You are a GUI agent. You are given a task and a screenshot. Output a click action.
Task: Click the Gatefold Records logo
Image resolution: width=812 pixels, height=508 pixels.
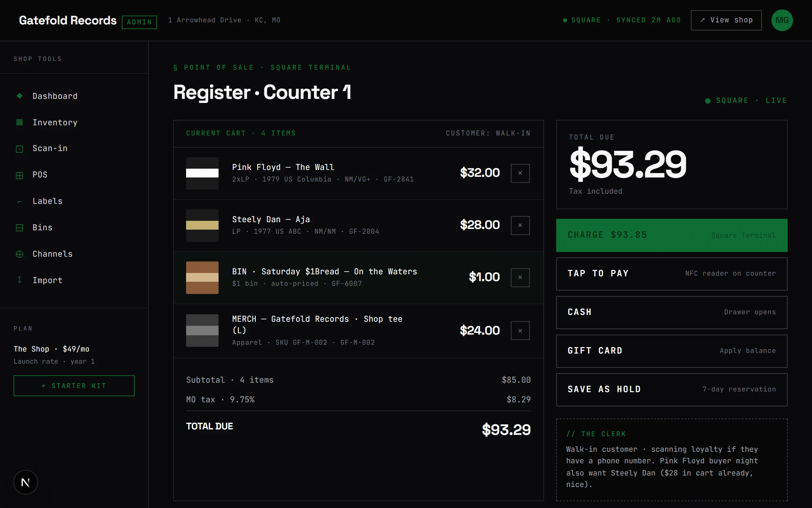[68, 20]
